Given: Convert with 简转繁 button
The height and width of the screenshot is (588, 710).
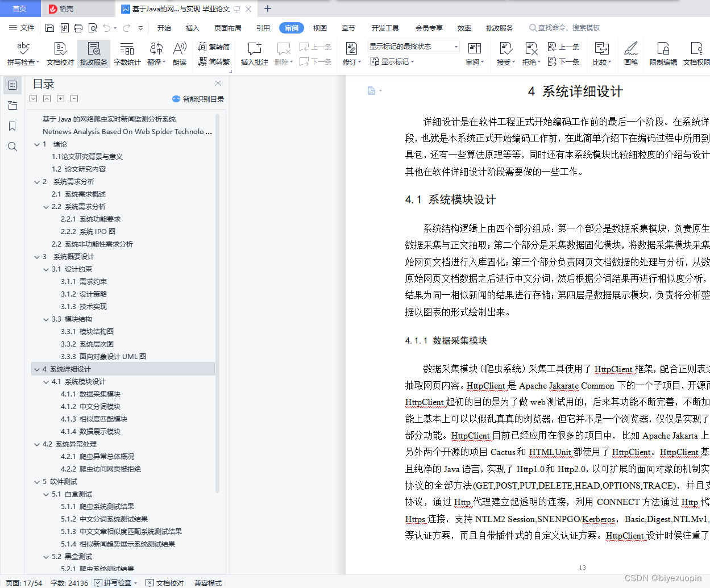Looking at the screenshot, I should click(x=214, y=61).
